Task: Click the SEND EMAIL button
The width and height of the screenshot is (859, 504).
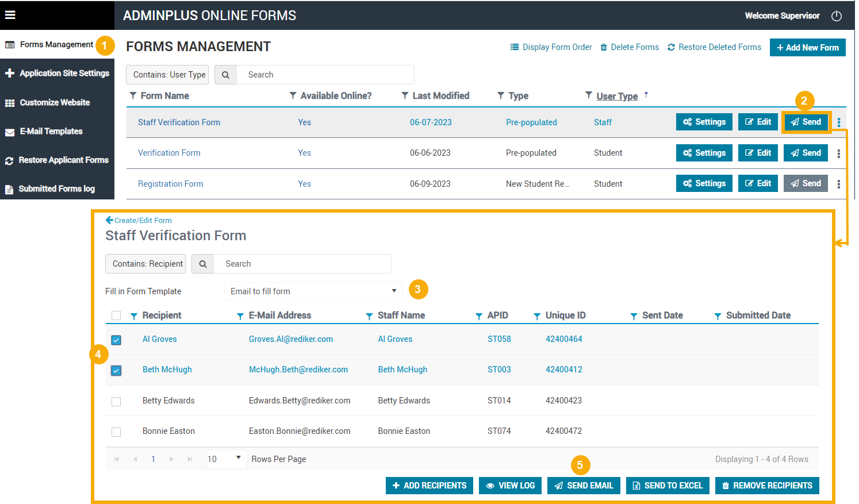Action: [x=584, y=486]
